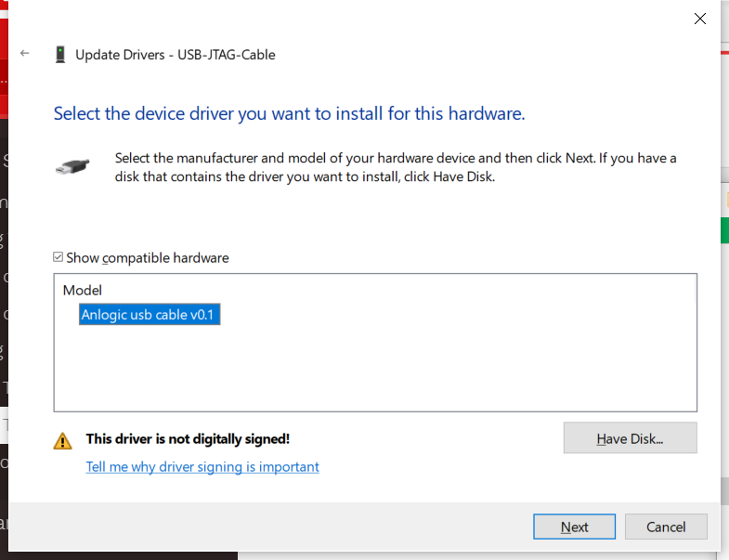
Task: Close the Update Drivers dialog
Action: click(699, 19)
